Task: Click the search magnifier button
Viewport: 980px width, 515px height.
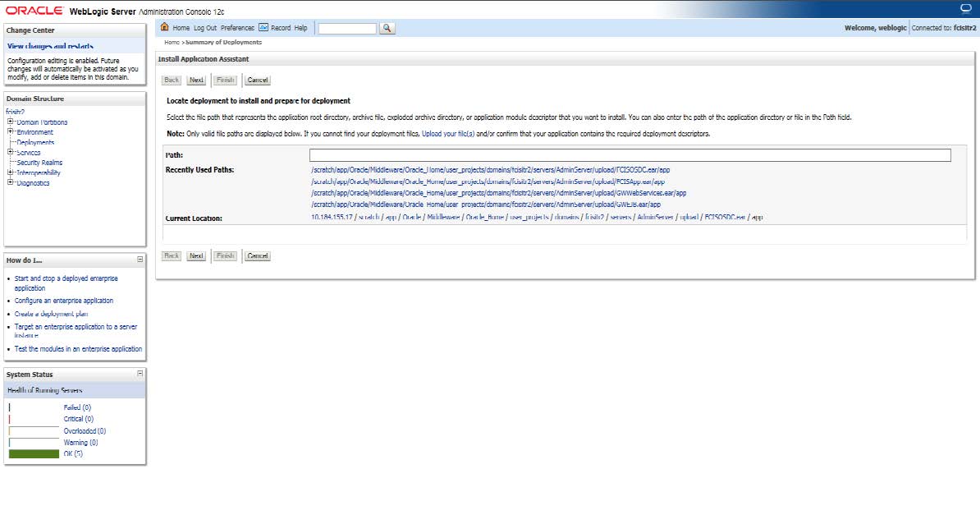Action: (387, 28)
